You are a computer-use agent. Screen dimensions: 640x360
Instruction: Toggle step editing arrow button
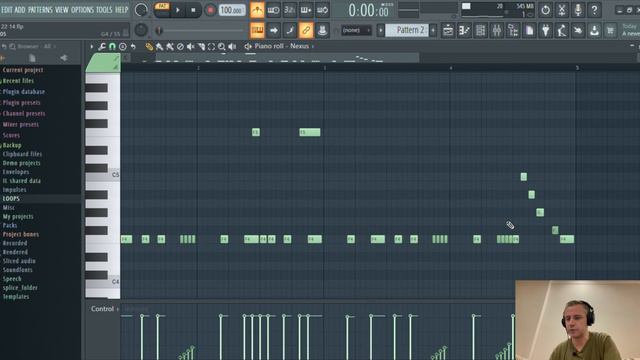pos(273,30)
